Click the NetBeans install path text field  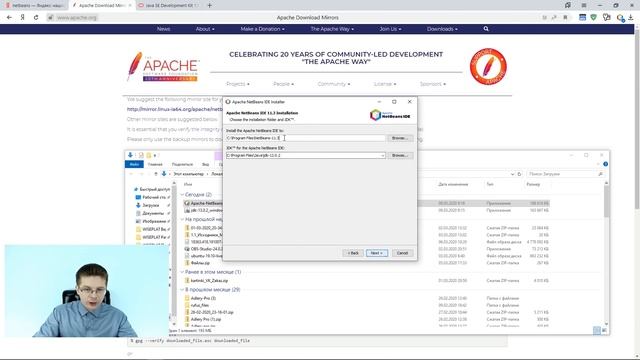[x=306, y=138]
